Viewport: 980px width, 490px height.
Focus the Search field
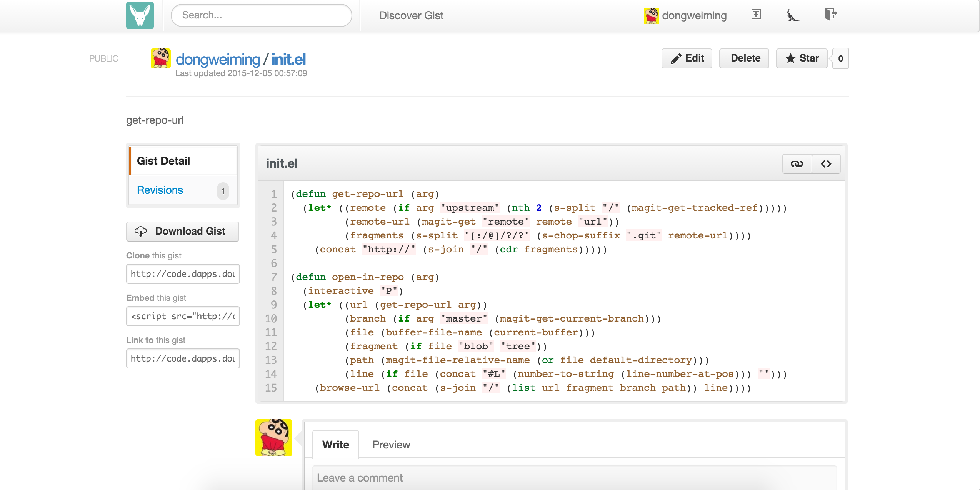point(262,15)
